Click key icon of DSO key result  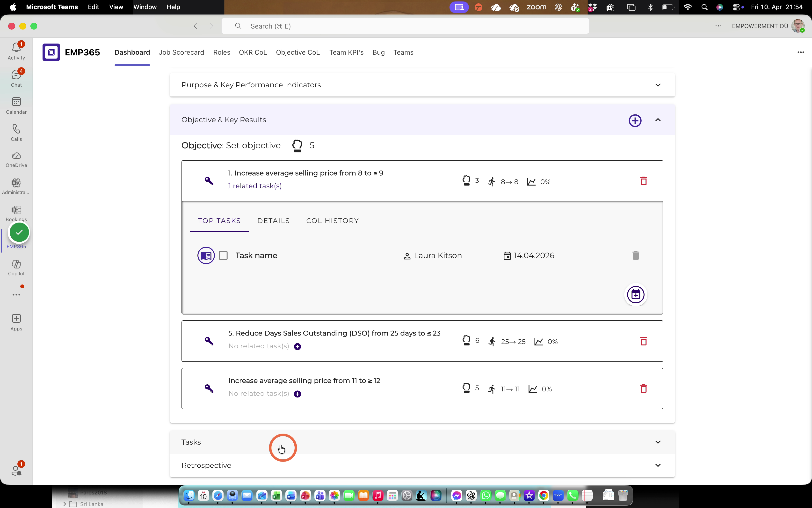[209, 341]
